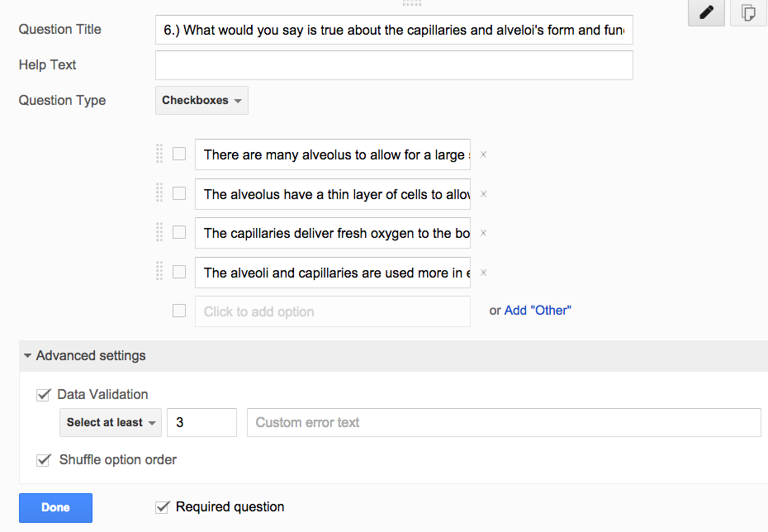Disable Shuffle option order

(x=44, y=460)
